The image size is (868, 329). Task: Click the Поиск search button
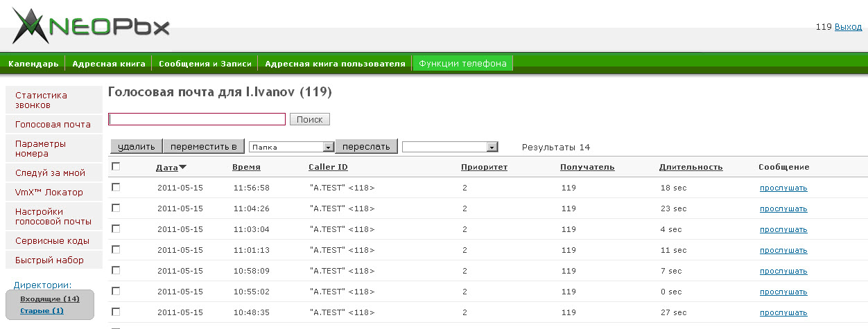pyautogui.click(x=310, y=119)
